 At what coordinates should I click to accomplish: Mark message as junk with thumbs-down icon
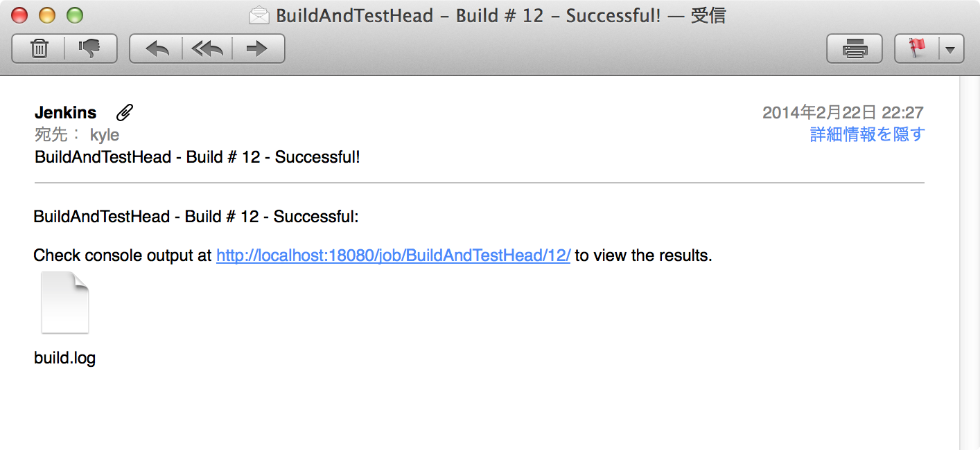click(91, 48)
